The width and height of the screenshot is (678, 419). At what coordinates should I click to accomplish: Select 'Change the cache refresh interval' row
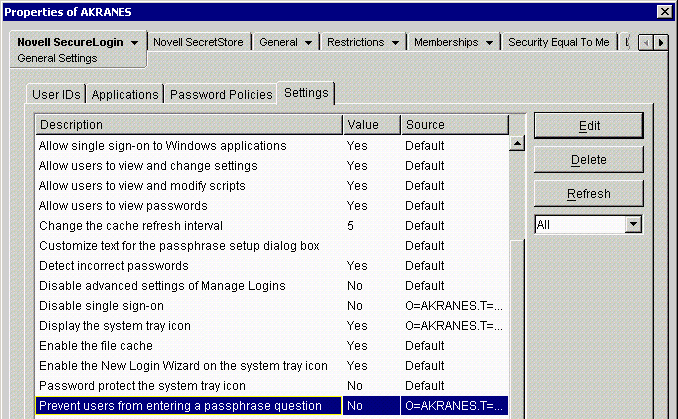click(x=272, y=226)
